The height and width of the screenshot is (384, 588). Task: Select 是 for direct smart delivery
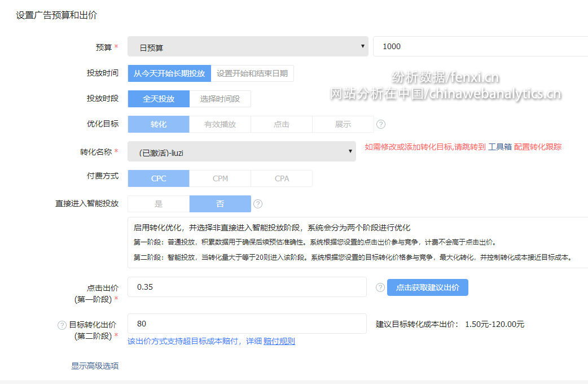pos(159,204)
